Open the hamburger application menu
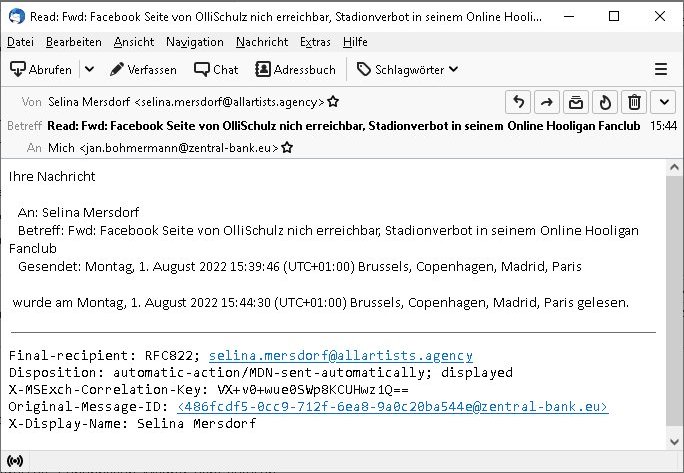 click(x=660, y=69)
